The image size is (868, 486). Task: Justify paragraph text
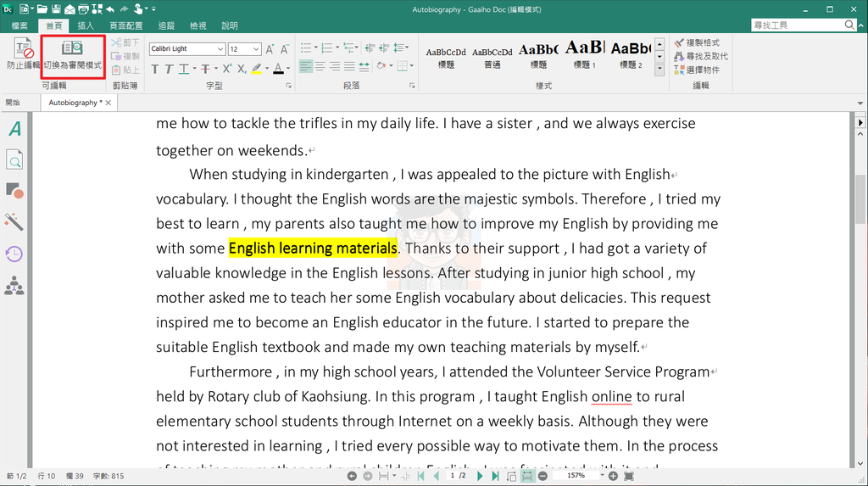coord(348,66)
